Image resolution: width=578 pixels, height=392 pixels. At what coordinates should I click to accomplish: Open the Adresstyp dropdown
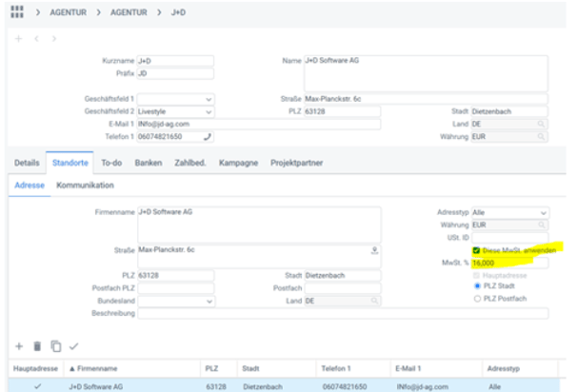pyautogui.click(x=544, y=213)
